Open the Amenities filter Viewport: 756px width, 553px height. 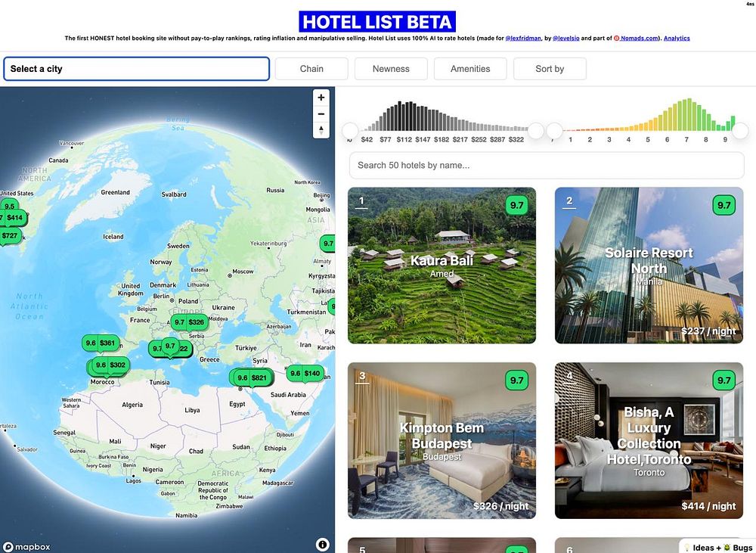tap(470, 69)
